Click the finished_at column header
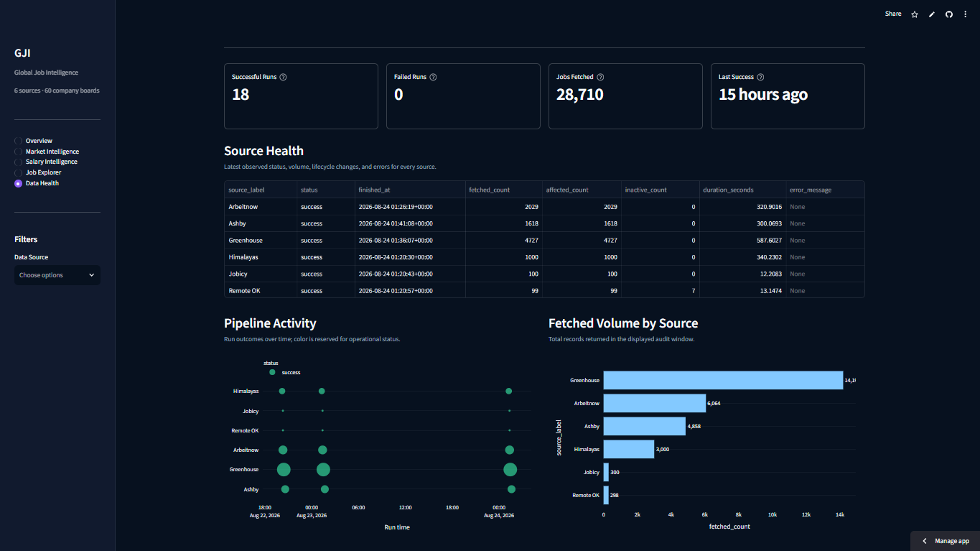This screenshot has width=980, height=551. point(410,190)
